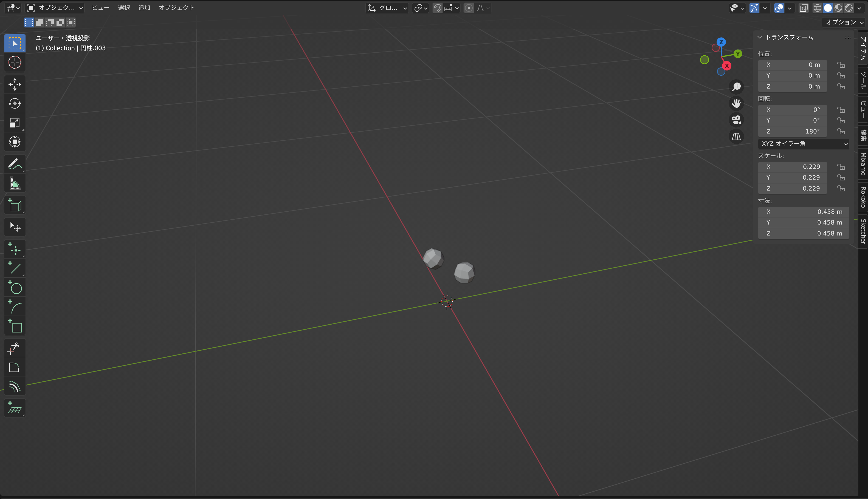Open the オブジェクト menu

coord(176,8)
